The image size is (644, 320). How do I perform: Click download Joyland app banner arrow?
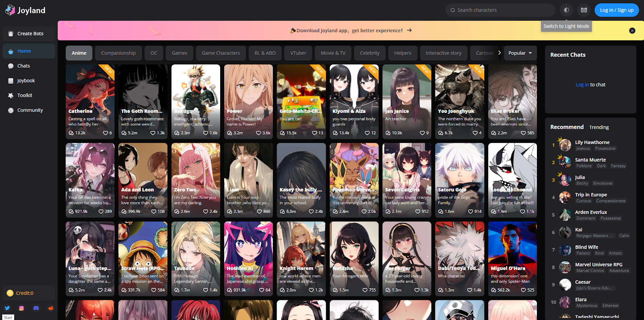(x=409, y=31)
